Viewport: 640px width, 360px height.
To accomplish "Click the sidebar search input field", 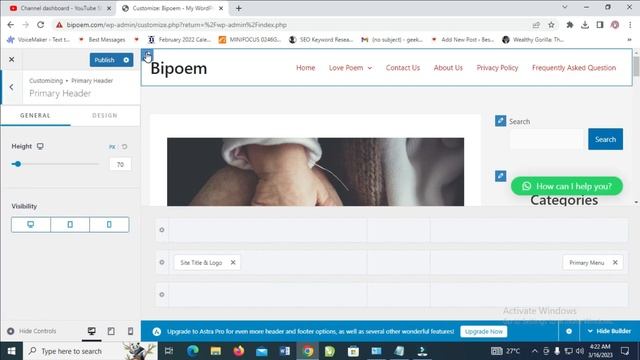I will pos(548,139).
